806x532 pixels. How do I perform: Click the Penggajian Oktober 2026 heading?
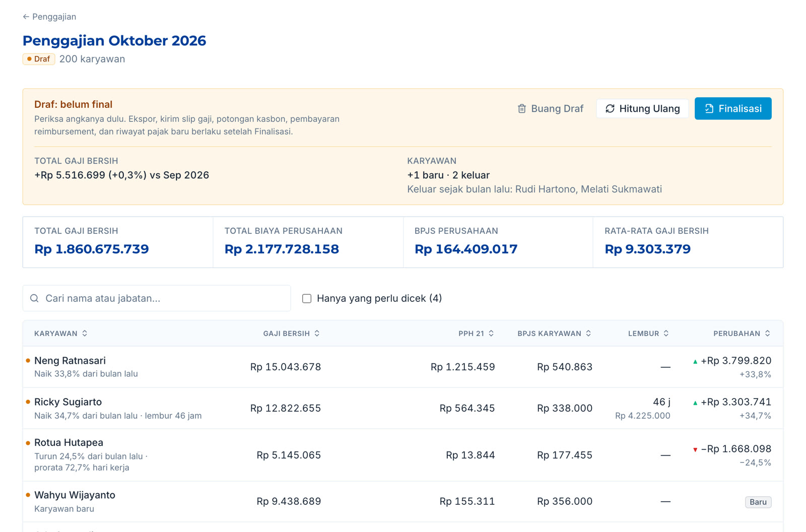pos(114,40)
